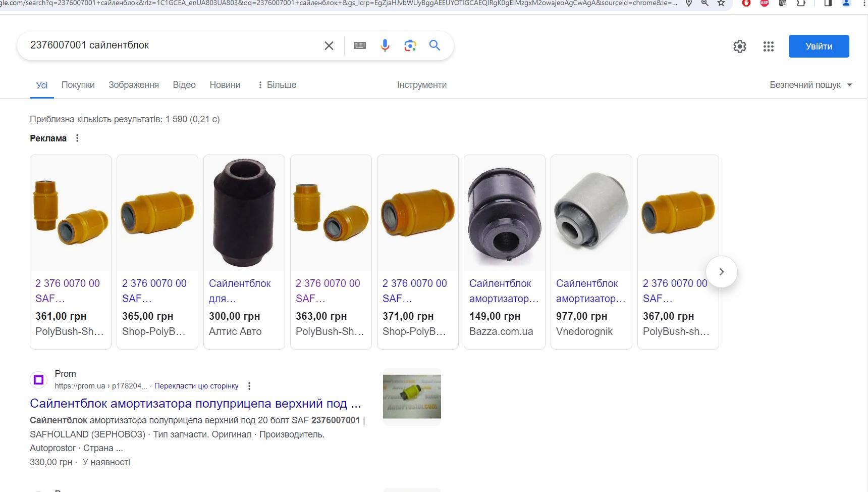Open the Алтис Авто 300,00 грн ad

(x=244, y=252)
